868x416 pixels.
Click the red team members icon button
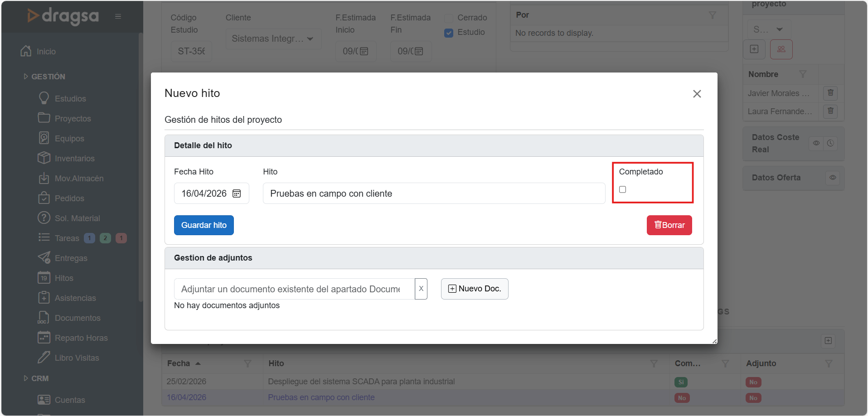pos(781,49)
